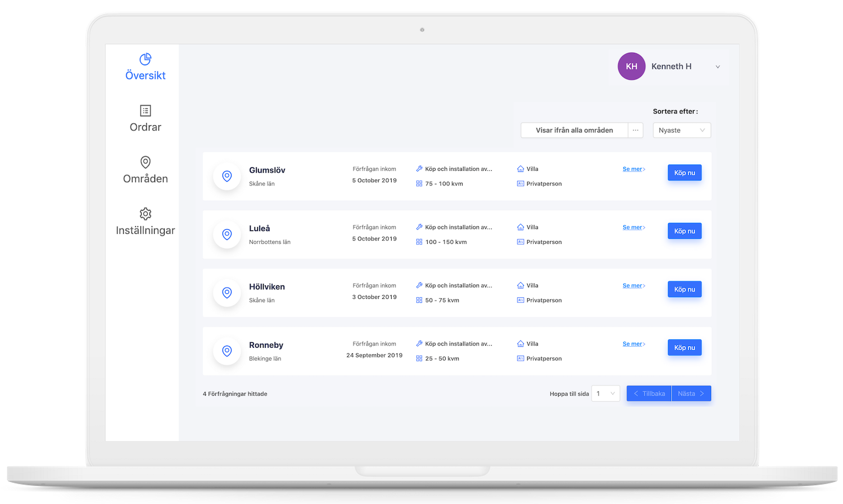Open the Hoppa till sida page selector

(605, 394)
